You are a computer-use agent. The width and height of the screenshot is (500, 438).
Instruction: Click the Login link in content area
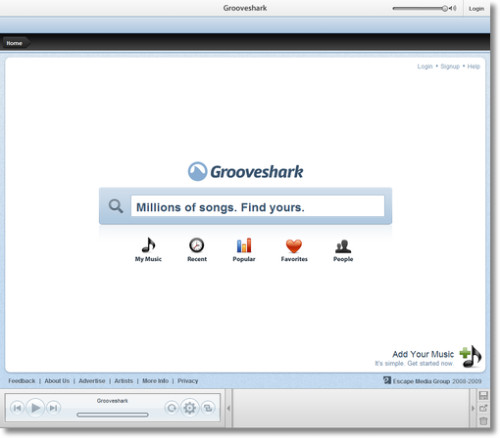click(x=425, y=66)
